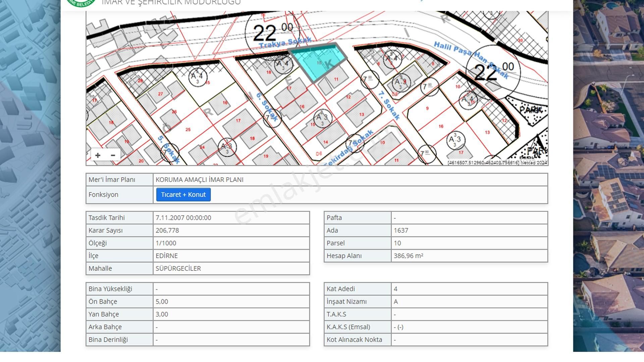Select the İlçe value EDİRNE
This screenshot has height=362, width=644.
(x=167, y=256)
